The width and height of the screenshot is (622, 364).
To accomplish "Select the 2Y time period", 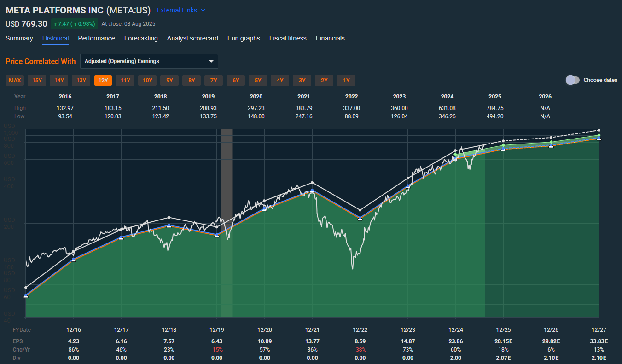I will [324, 80].
